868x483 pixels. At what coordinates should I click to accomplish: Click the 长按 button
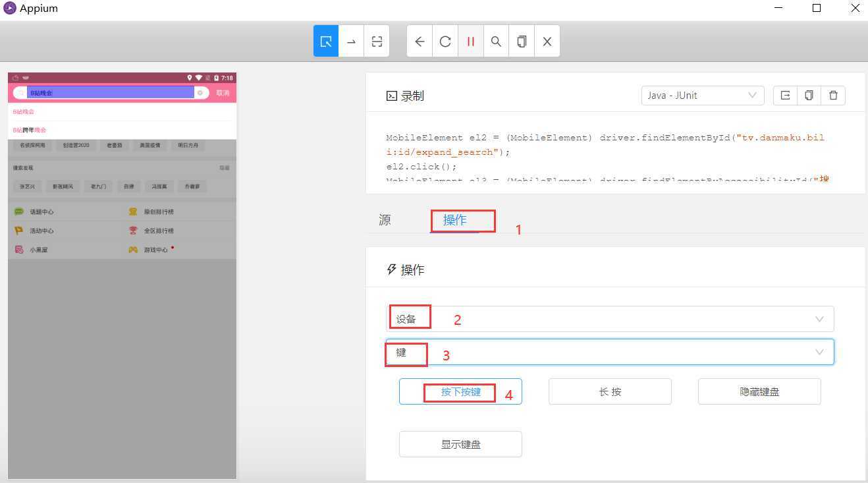(610, 391)
